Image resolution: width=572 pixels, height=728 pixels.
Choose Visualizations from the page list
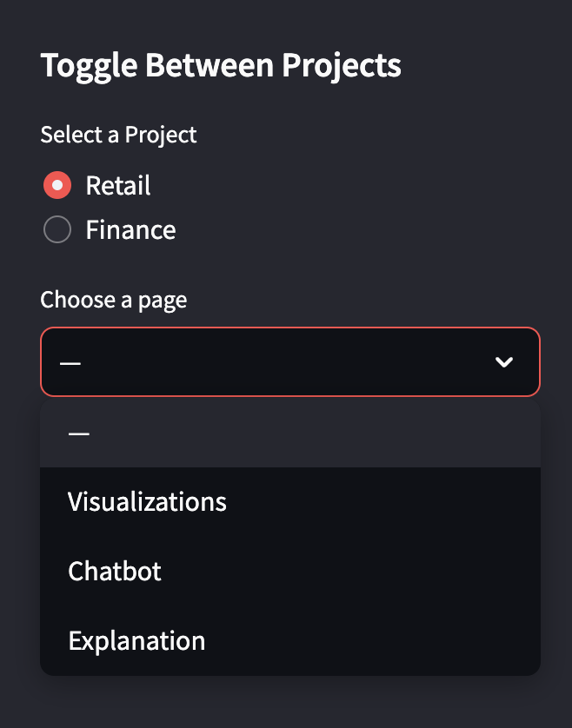click(147, 501)
